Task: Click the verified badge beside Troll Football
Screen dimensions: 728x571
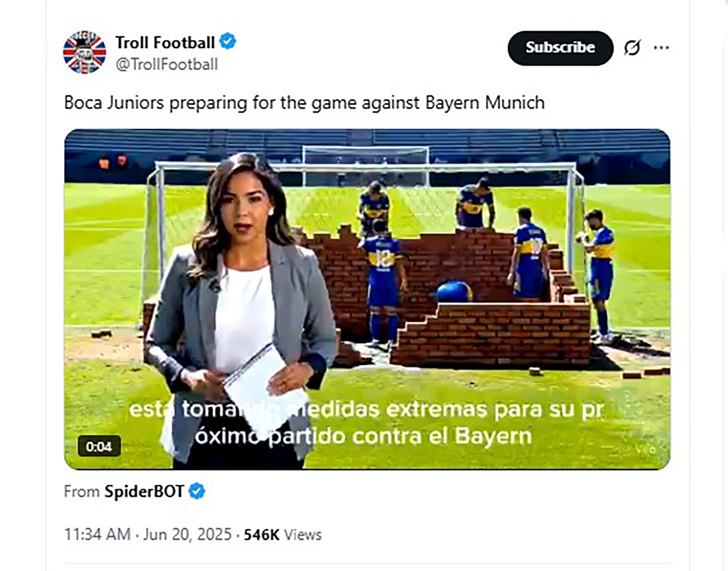Action: click(x=228, y=41)
